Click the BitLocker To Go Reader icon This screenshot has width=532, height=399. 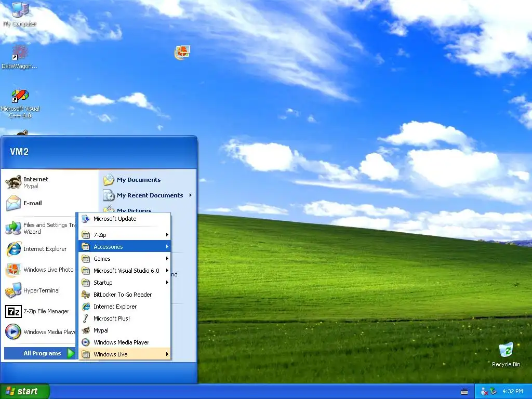coord(86,295)
